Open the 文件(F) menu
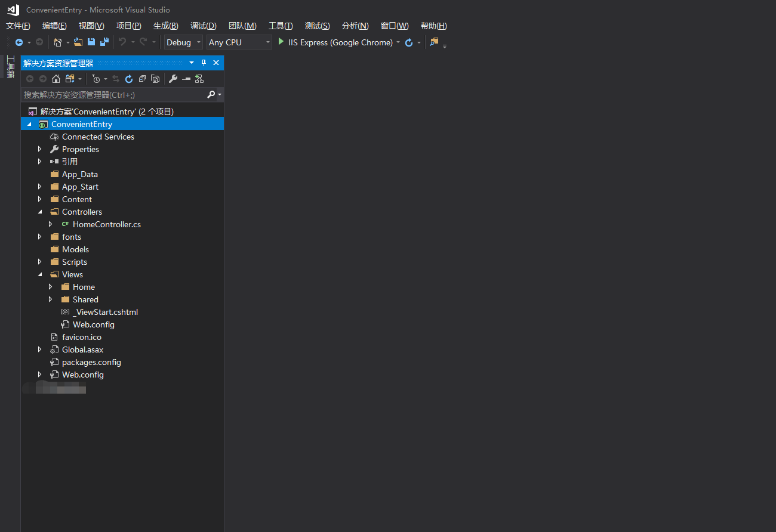The image size is (776, 532). 18,26
